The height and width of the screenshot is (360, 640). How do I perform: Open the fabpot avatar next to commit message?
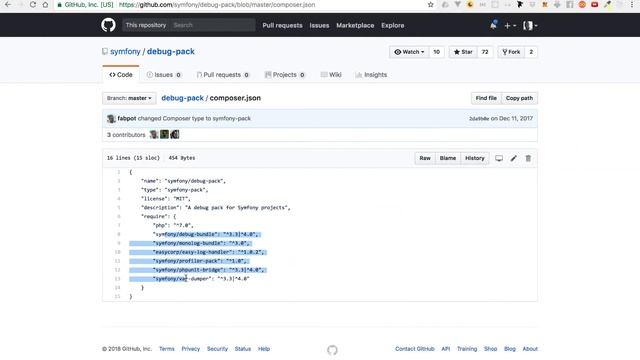coord(111,119)
